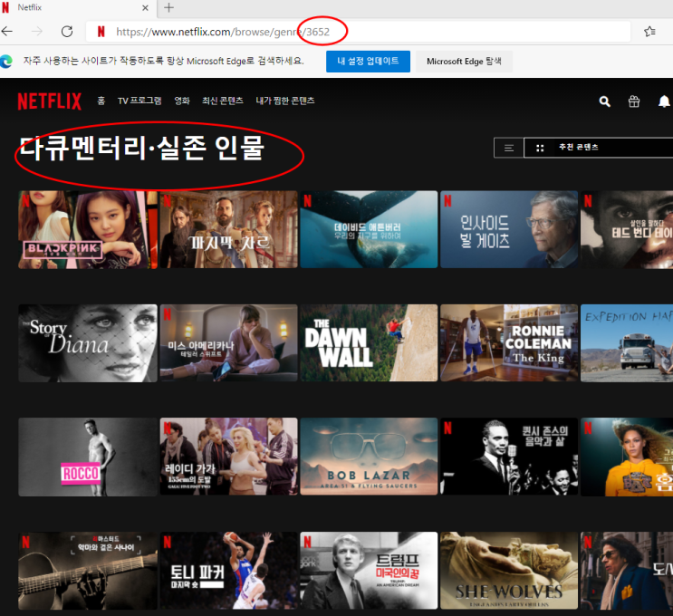This screenshot has width=673, height=616.
Task: Open 내가 찜한 콘텐츠 menu item
Action: tap(285, 101)
